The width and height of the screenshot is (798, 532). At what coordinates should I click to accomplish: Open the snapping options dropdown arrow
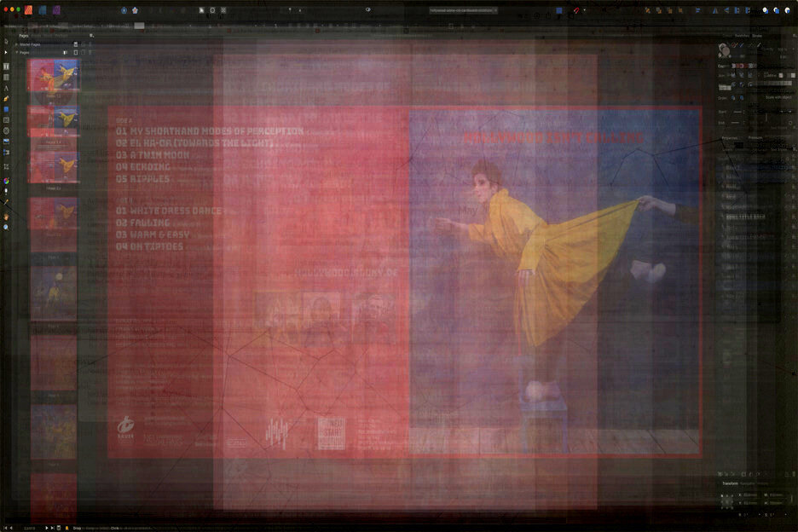tap(584, 9)
